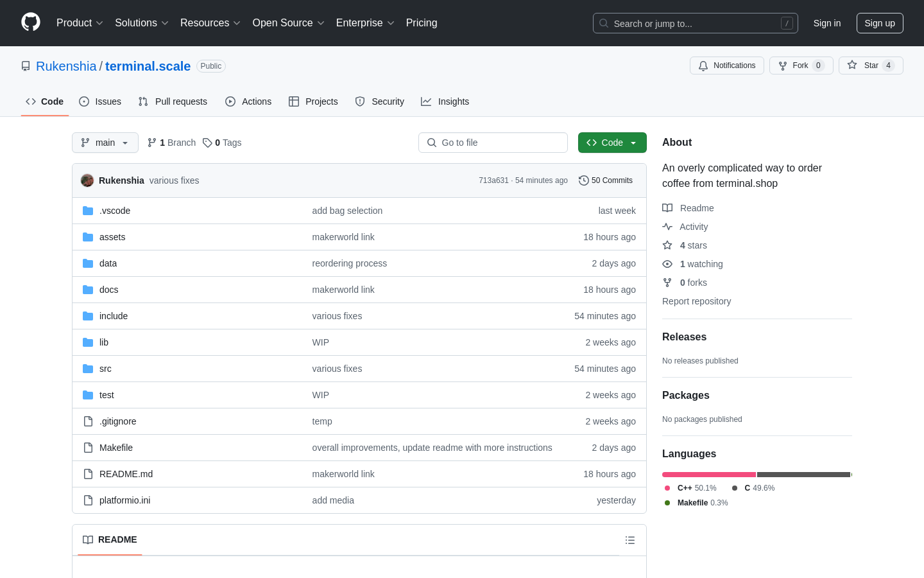Viewport: 924px width, 578px height.
Task: Click the folder icon next to src
Action: click(x=88, y=369)
